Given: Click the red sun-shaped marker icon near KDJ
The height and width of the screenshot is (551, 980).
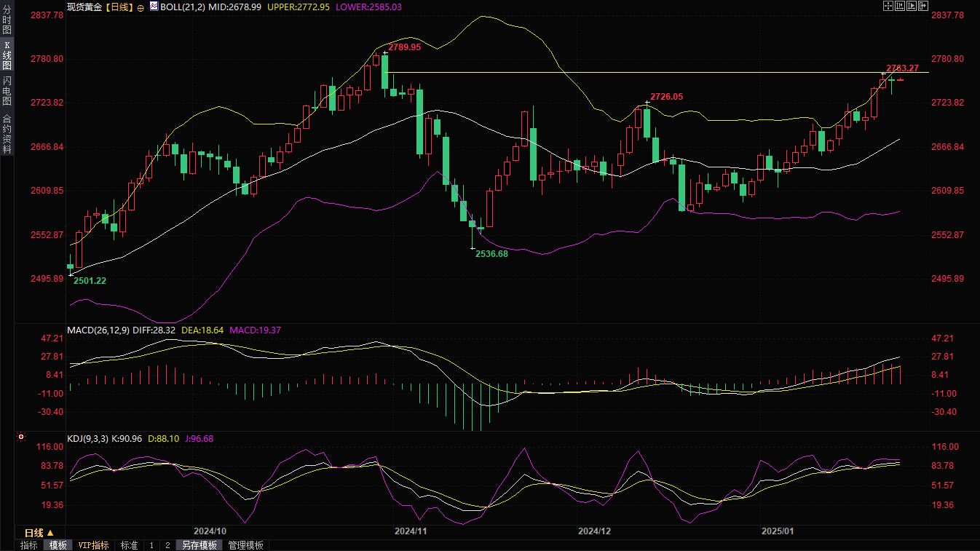Looking at the screenshot, I should (21, 437).
